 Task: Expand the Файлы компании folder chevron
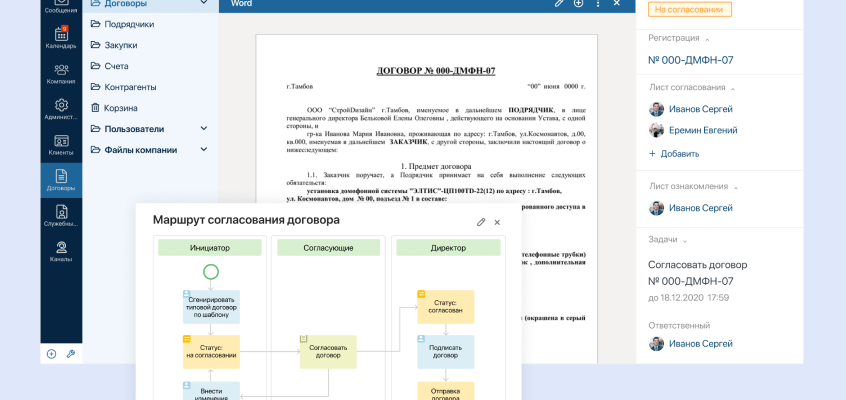pos(204,150)
